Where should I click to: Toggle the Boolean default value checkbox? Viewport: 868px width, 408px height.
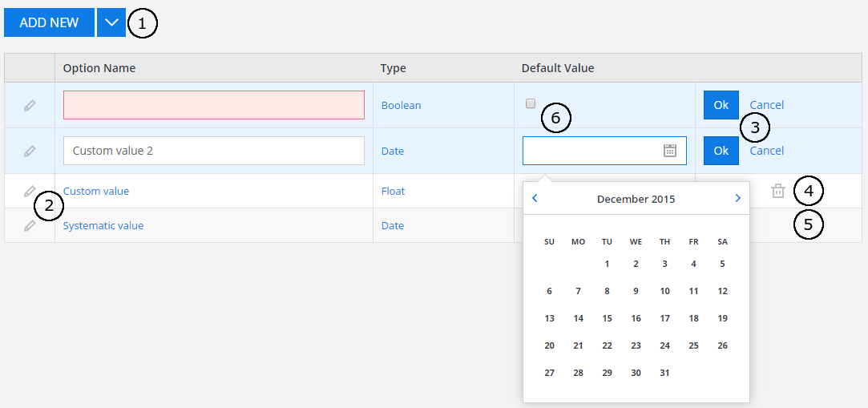coord(530,103)
